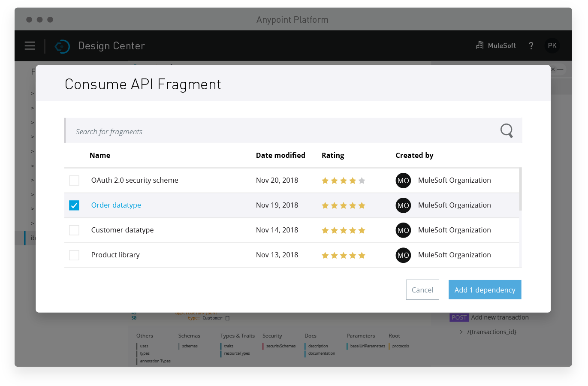Image resolution: width=588 pixels, height=386 pixels.
Task: Click the Add 1 dependency button
Action: 485,289
